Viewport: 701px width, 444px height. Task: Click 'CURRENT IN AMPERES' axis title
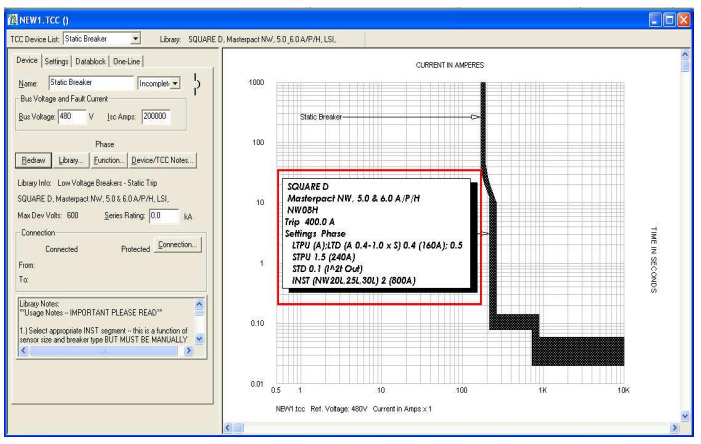pyautogui.click(x=450, y=65)
